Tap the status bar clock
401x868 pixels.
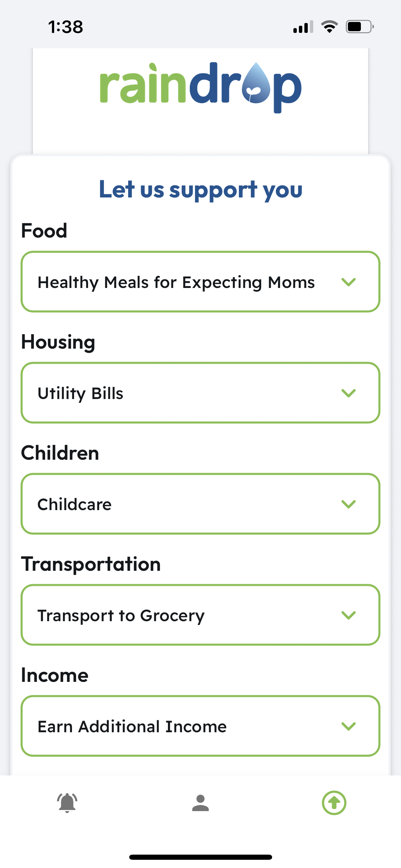click(x=65, y=27)
